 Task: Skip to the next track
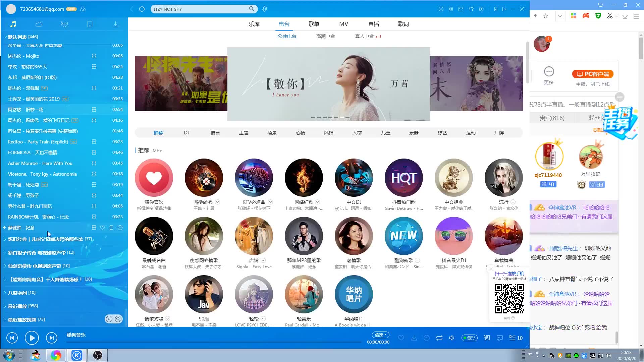(52, 338)
